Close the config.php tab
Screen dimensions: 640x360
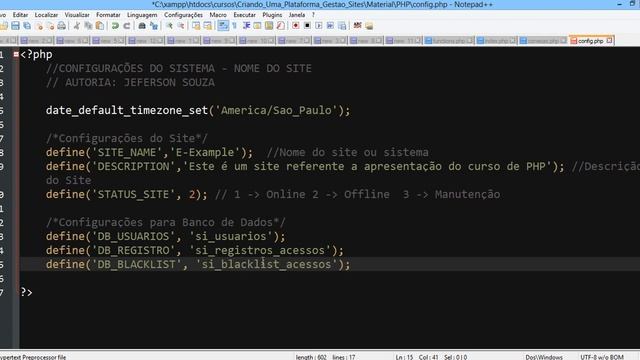[609, 40]
